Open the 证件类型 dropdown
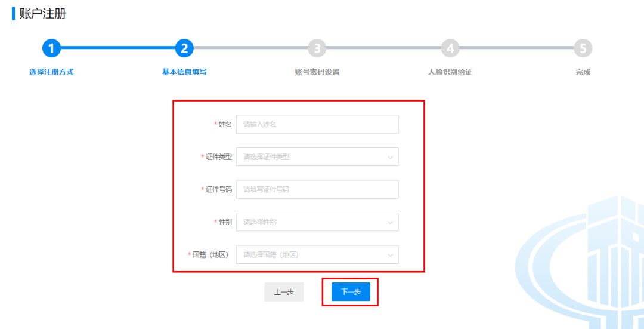The width and height of the screenshot is (644, 329). (317, 156)
